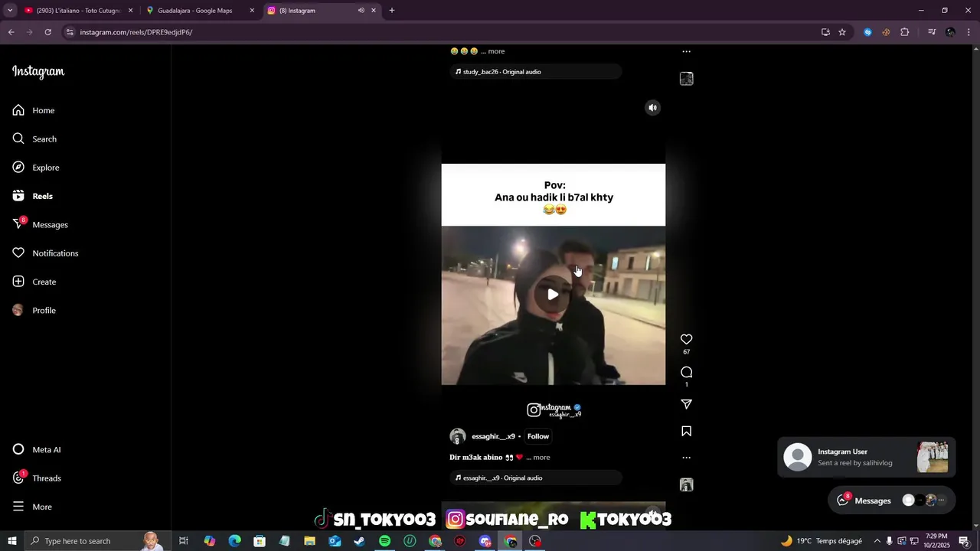This screenshot has width=980, height=551.
Task: Open Threads from the sidebar
Action: [x=37, y=478]
